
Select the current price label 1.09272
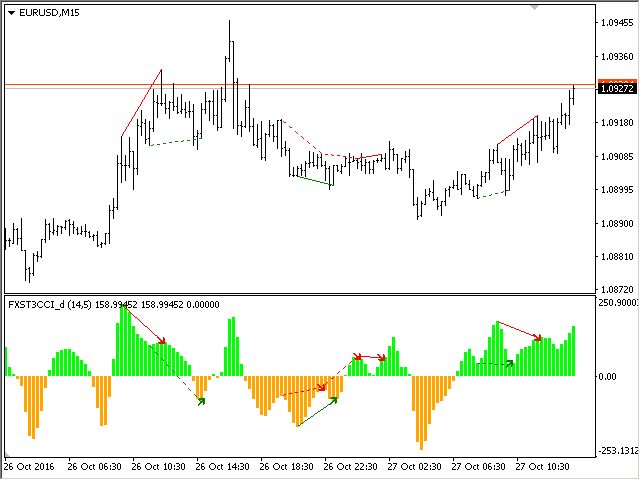click(x=616, y=88)
